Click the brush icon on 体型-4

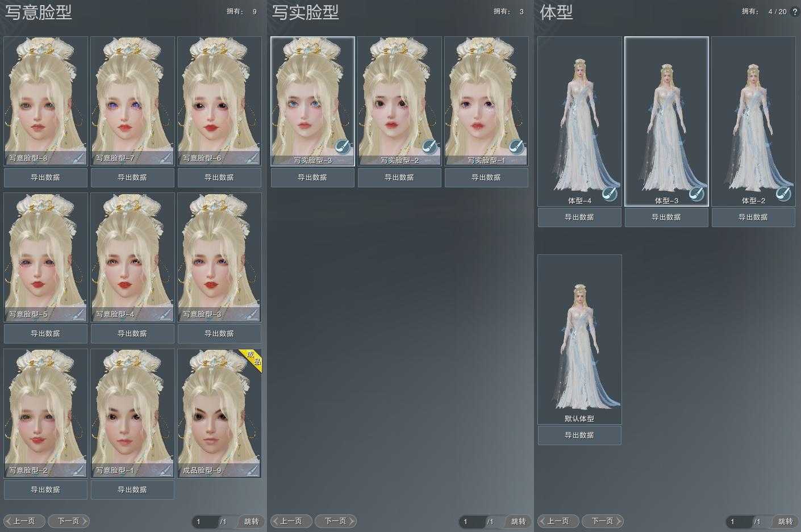[609, 194]
